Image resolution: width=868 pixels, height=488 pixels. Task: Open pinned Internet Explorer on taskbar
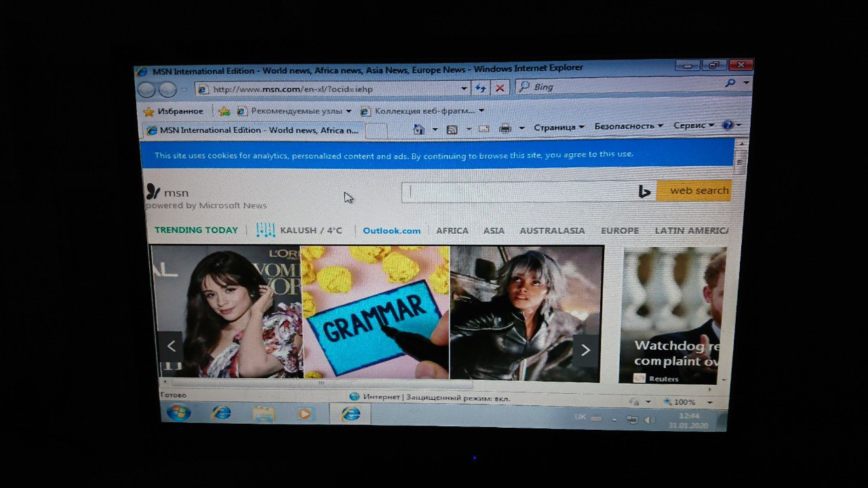coord(221,412)
